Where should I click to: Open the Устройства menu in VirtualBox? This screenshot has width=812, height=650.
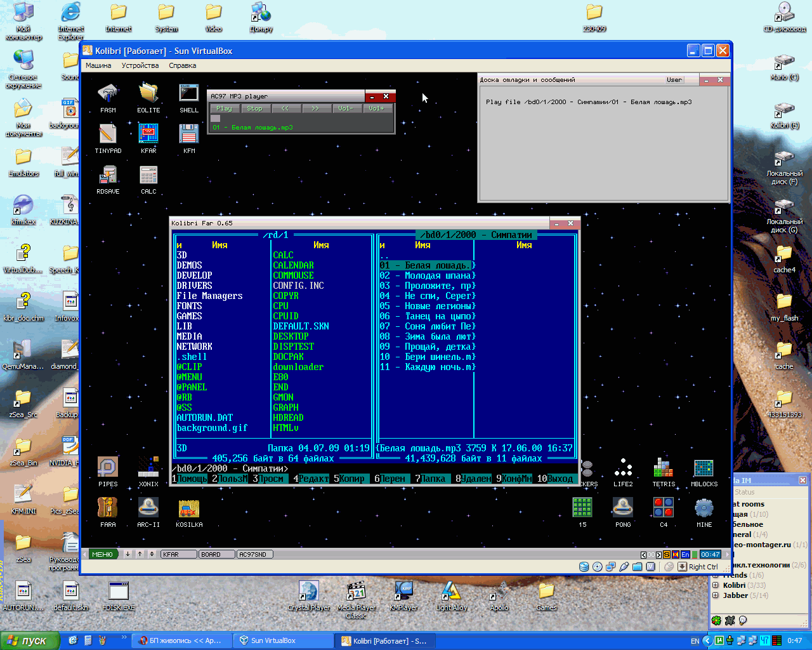click(x=140, y=65)
